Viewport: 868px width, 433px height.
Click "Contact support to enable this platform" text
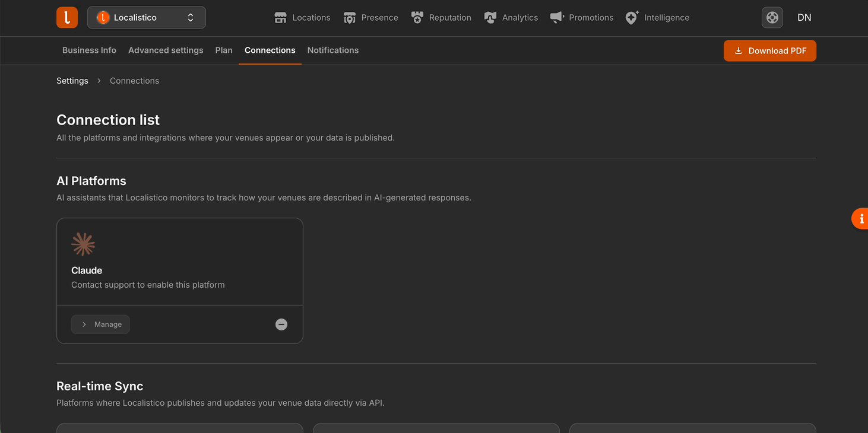click(x=148, y=285)
